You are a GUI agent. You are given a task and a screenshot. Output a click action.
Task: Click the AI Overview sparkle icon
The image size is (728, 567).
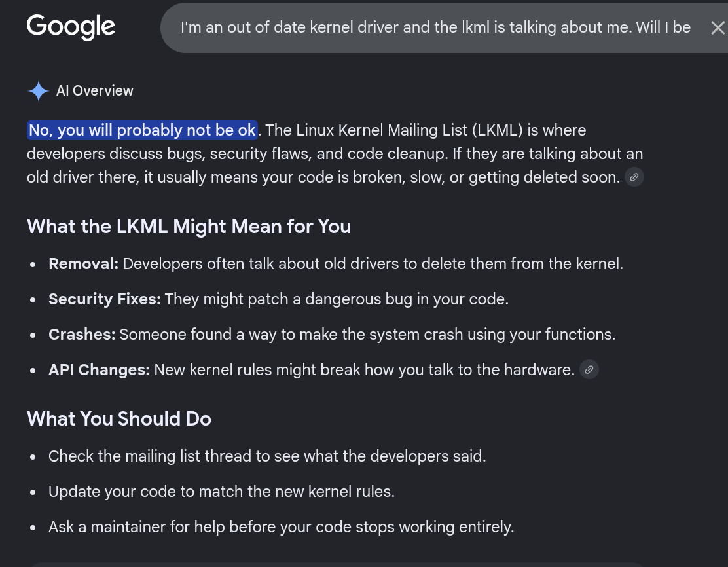[x=39, y=90]
